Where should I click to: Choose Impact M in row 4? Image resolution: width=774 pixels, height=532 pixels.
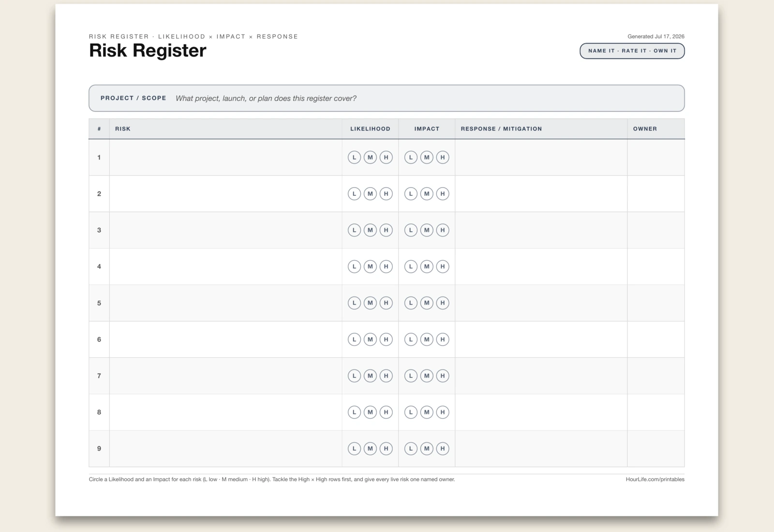click(427, 266)
